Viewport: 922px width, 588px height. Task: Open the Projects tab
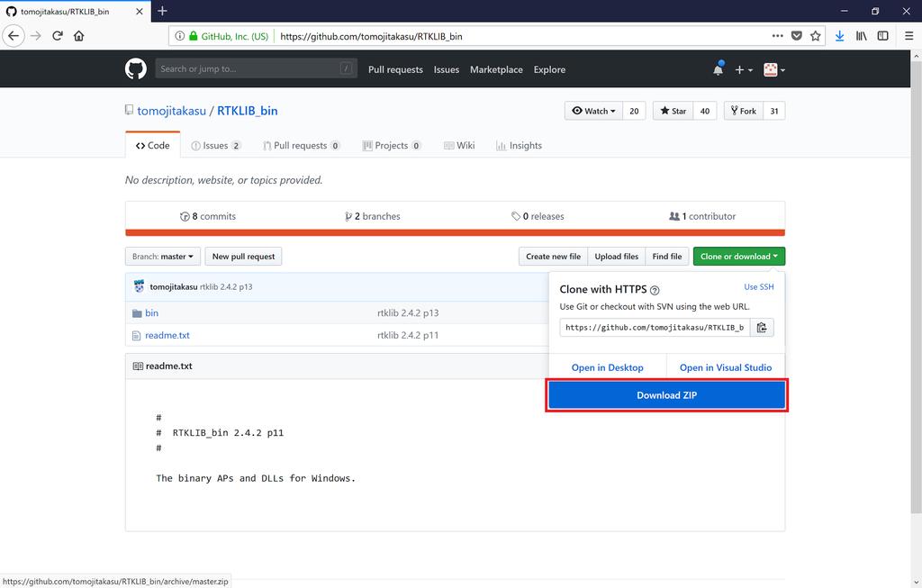(392, 145)
